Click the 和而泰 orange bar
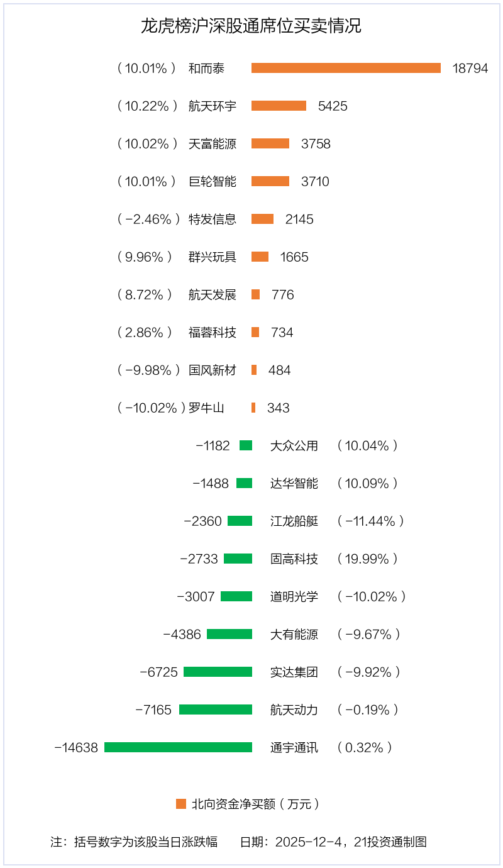The image size is (503, 868). [x=346, y=68]
